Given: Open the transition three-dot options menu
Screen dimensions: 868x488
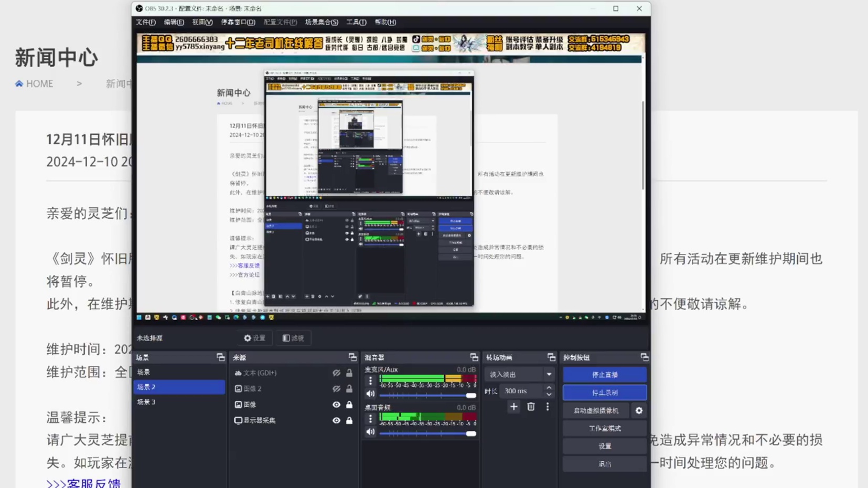Looking at the screenshot, I should point(547,407).
